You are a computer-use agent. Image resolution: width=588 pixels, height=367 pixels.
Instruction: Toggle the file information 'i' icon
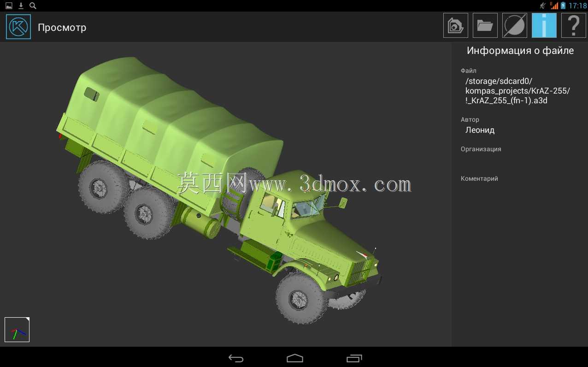coord(544,25)
